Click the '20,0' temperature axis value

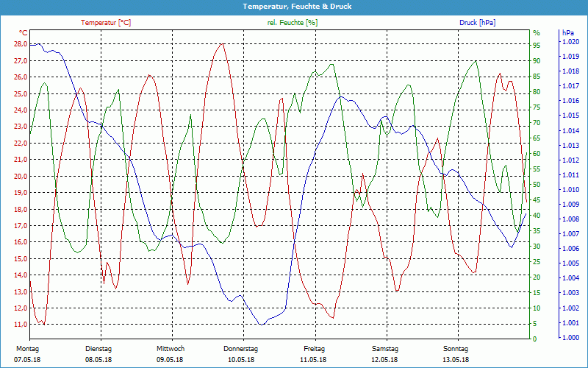(x=21, y=176)
